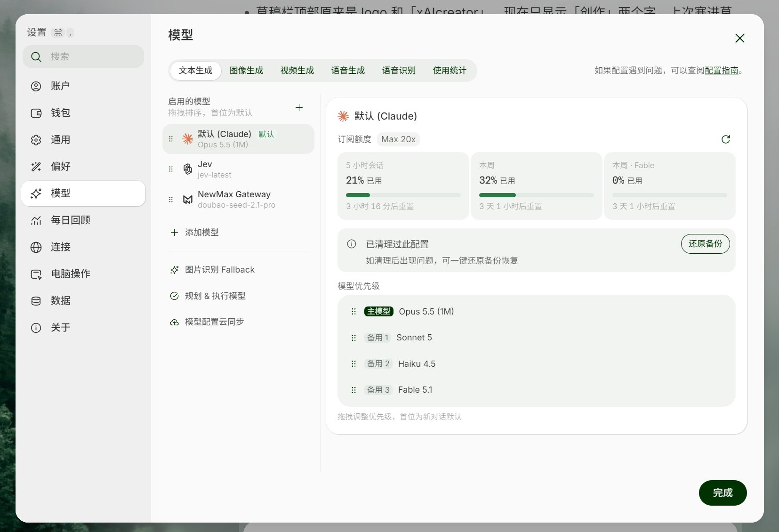
Task: Open 偏好 preferences section
Action: (83, 167)
